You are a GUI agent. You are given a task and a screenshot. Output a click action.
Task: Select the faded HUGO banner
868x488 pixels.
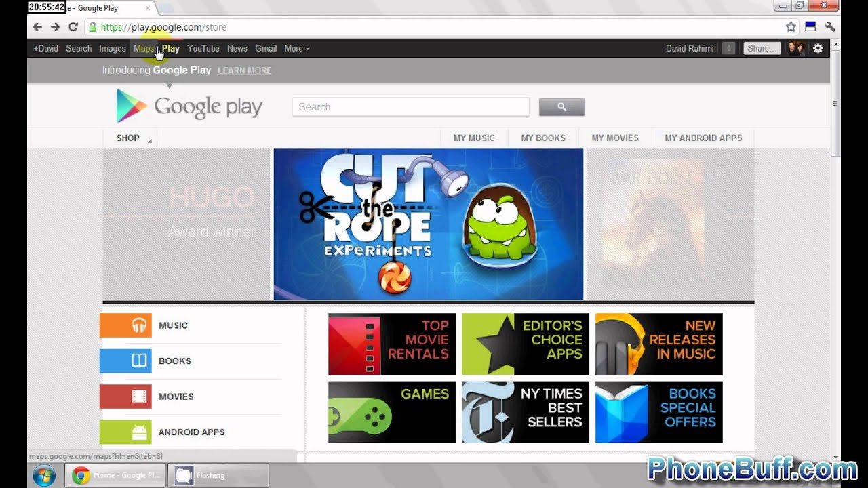186,224
